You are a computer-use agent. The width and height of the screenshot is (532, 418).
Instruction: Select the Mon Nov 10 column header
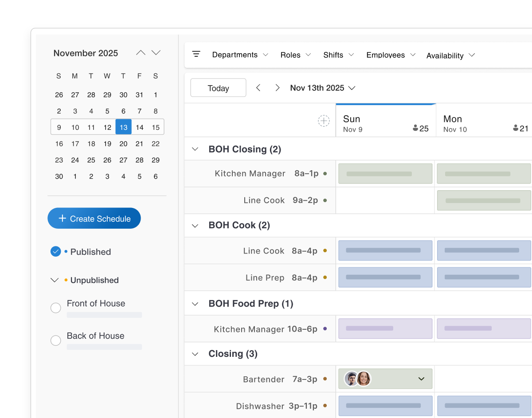click(484, 121)
